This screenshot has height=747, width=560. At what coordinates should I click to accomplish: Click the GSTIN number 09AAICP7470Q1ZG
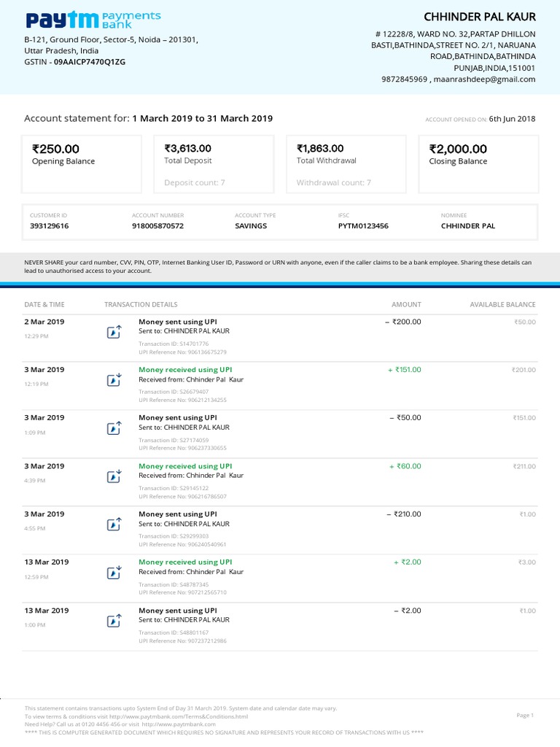tap(90, 62)
